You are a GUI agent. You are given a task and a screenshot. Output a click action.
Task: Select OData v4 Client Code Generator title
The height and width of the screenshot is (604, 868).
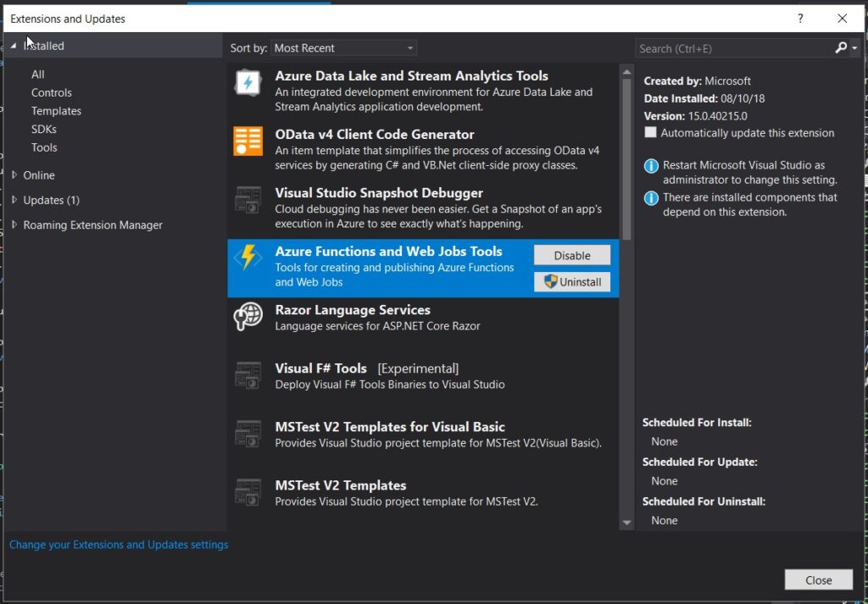[x=374, y=135]
